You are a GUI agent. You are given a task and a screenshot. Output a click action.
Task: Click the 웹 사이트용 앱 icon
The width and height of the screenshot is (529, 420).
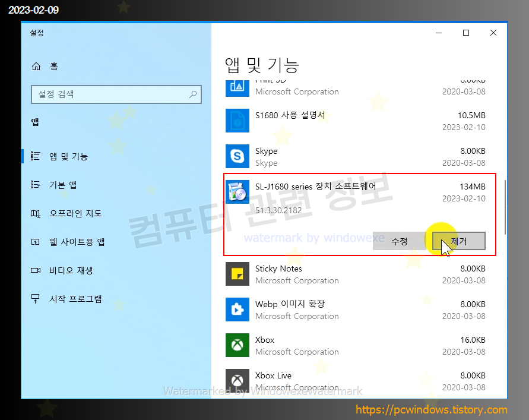click(36, 242)
